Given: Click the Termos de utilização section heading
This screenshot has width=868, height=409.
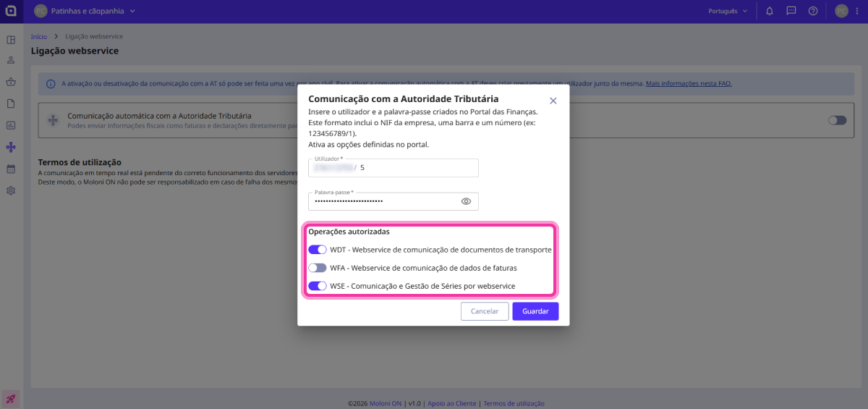Looking at the screenshot, I should pos(80,162).
